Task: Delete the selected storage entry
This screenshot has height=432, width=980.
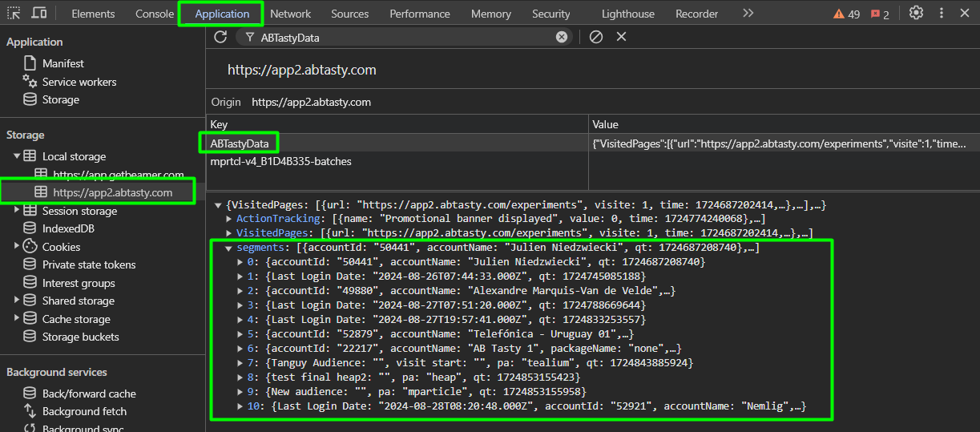Action: (x=621, y=37)
